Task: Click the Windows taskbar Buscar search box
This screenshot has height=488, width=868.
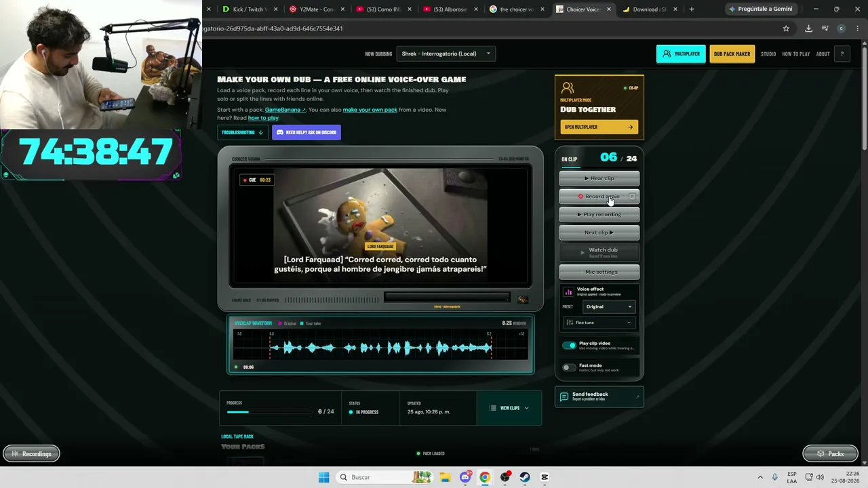Action: [x=384, y=477]
